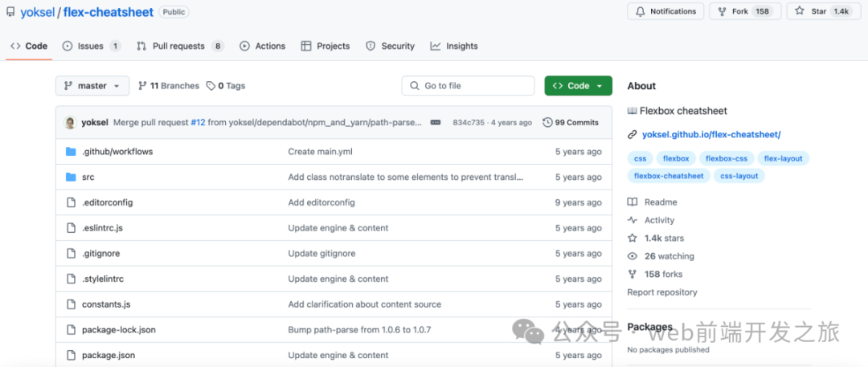This screenshot has height=367, width=868.
Task: Click the yoksel user avatar
Action: (x=71, y=123)
